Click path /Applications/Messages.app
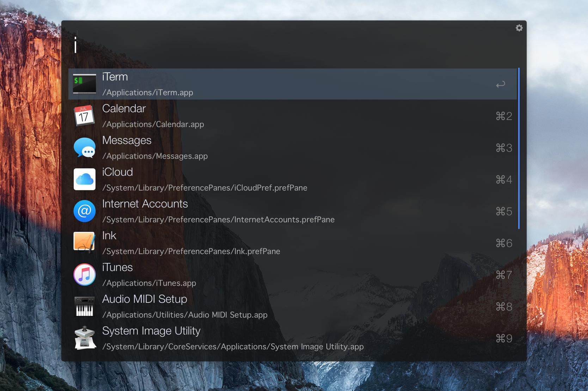Screen dimensions: 588x391 (x=155, y=156)
